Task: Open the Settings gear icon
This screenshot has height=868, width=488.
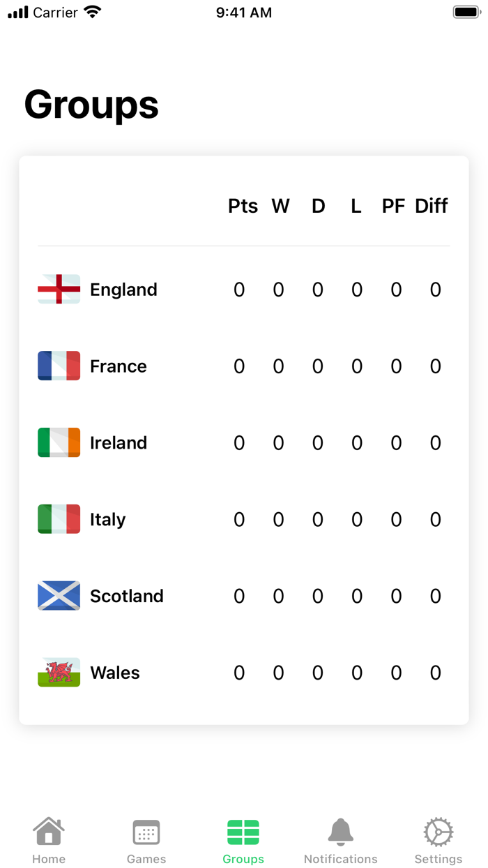Action: coord(438,831)
